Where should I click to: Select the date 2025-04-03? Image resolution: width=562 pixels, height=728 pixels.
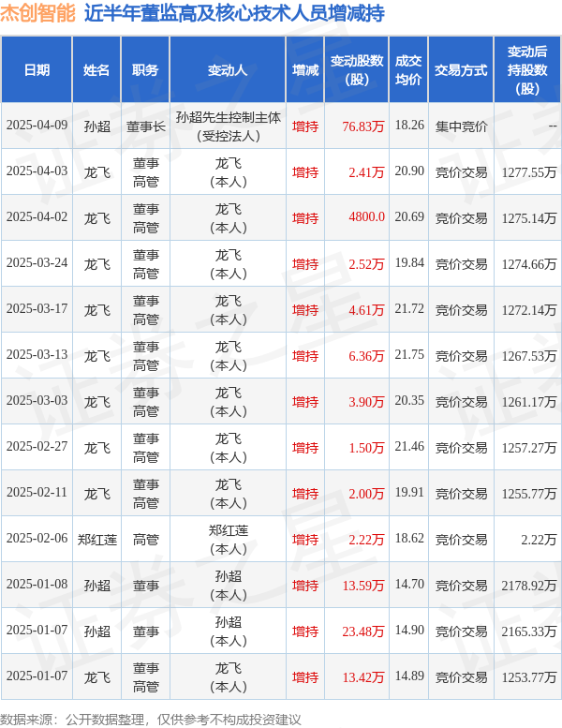pos(37,171)
